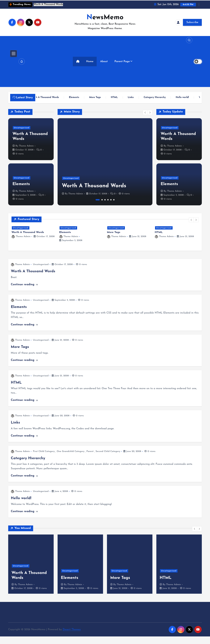Open the About menu item
Screen dimensions: 210x644
pyautogui.click(x=104, y=61)
